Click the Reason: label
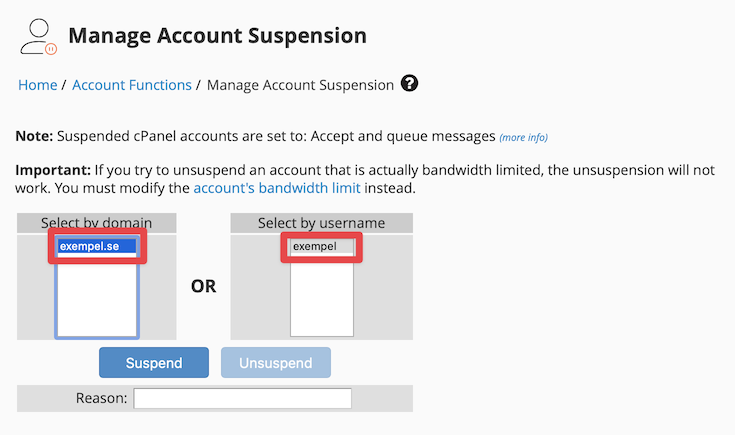The height and width of the screenshot is (435, 735). tap(101, 399)
